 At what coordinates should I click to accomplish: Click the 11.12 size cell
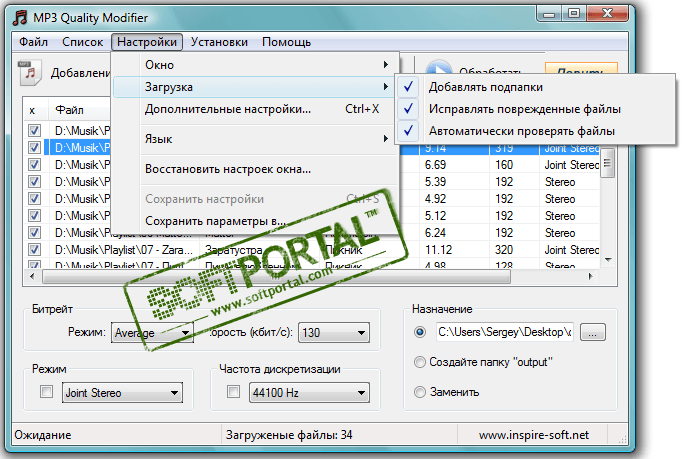coord(438,250)
